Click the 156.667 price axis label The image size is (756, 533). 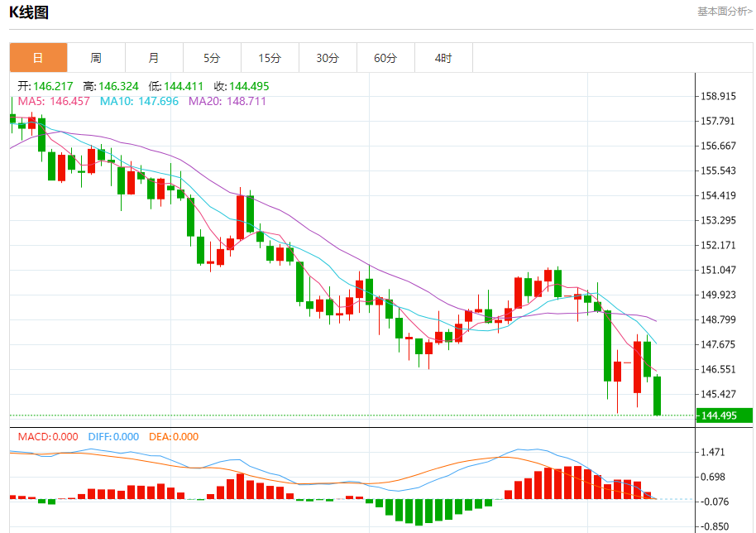tap(719, 146)
